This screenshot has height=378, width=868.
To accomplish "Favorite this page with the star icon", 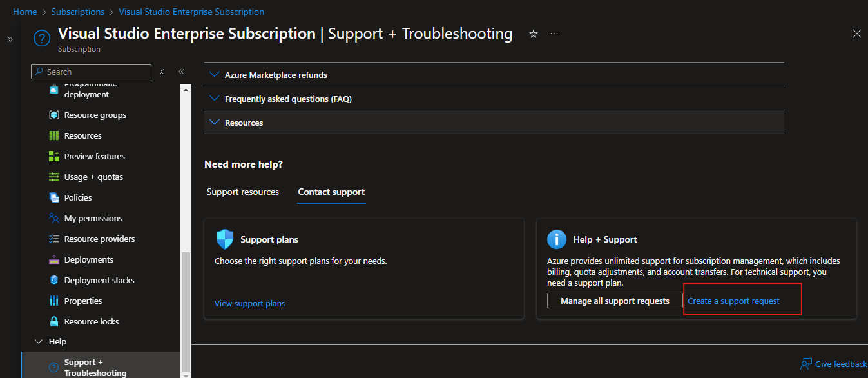I will tap(534, 34).
